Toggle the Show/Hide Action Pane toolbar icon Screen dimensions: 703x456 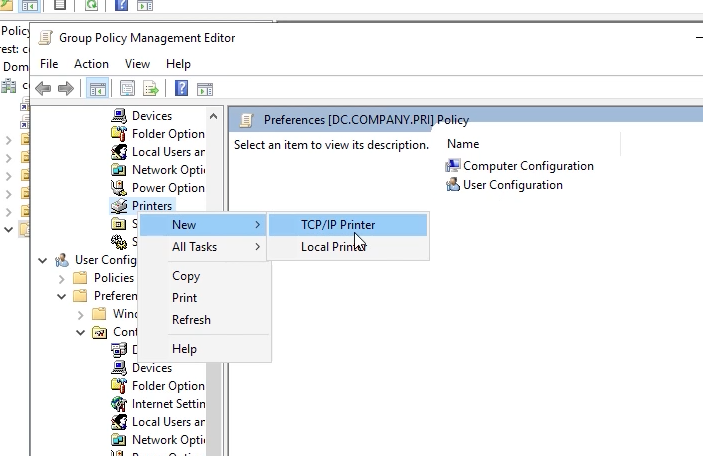click(x=204, y=89)
